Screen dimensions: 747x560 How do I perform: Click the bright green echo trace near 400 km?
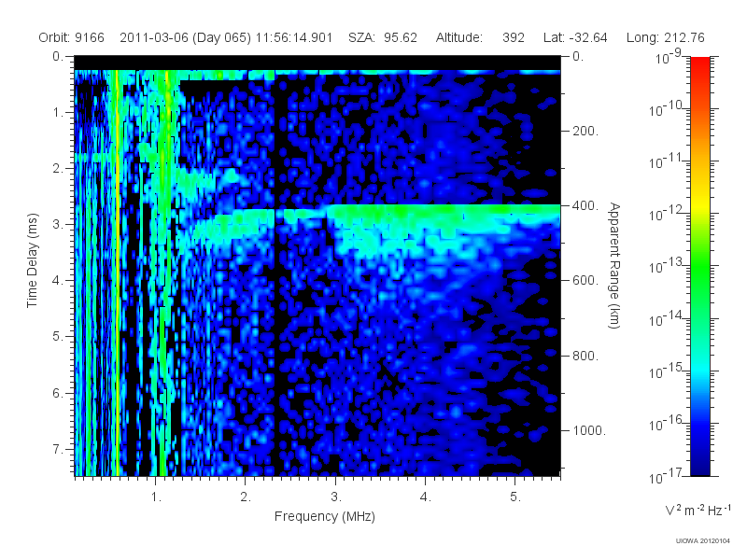coord(443,212)
